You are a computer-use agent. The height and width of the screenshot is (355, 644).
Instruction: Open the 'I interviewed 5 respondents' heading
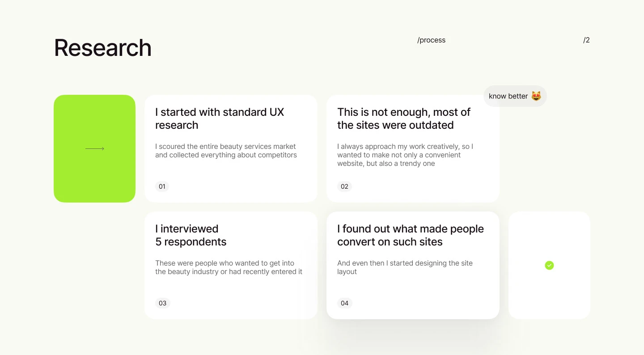coord(191,235)
